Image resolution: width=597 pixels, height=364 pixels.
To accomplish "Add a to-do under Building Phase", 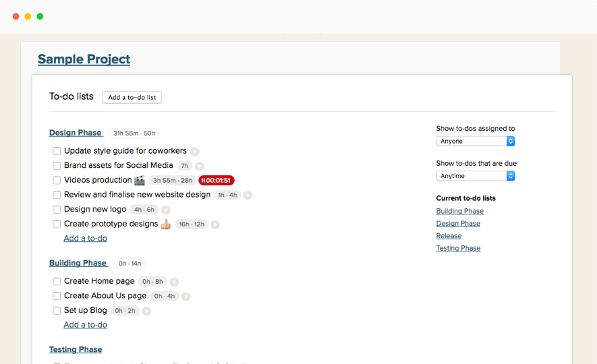I will (85, 325).
